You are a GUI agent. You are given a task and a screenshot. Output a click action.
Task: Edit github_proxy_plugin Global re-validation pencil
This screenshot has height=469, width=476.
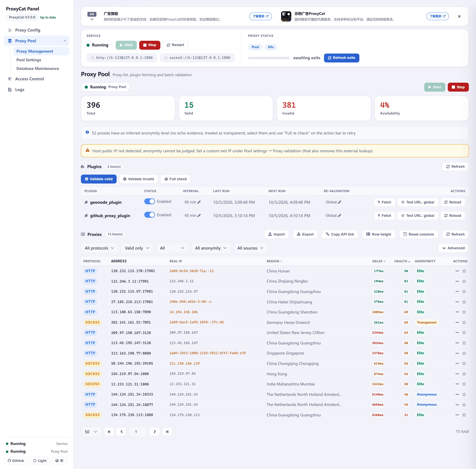[x=339, y=215]
